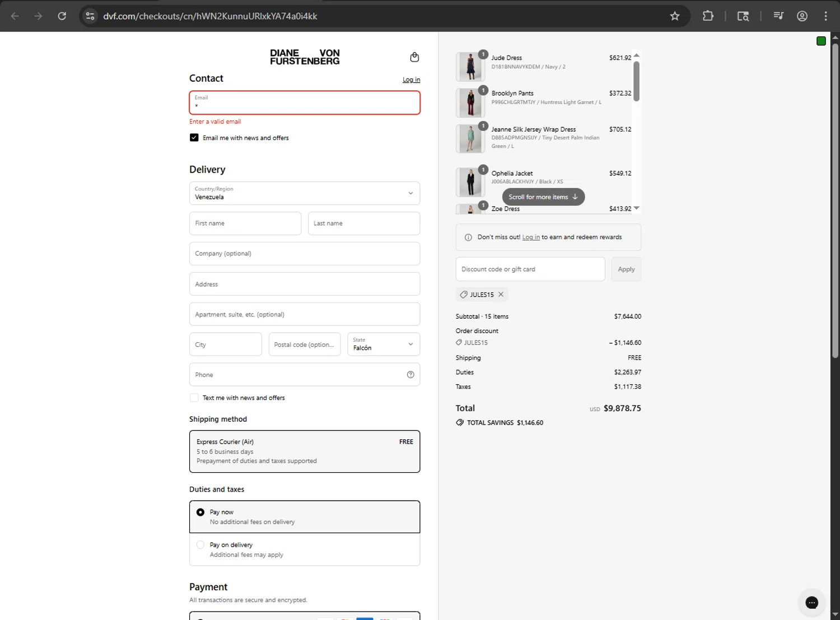Click the Phone number field
Image resolution: width=840 pixels, height=620 pixels.
305,375
